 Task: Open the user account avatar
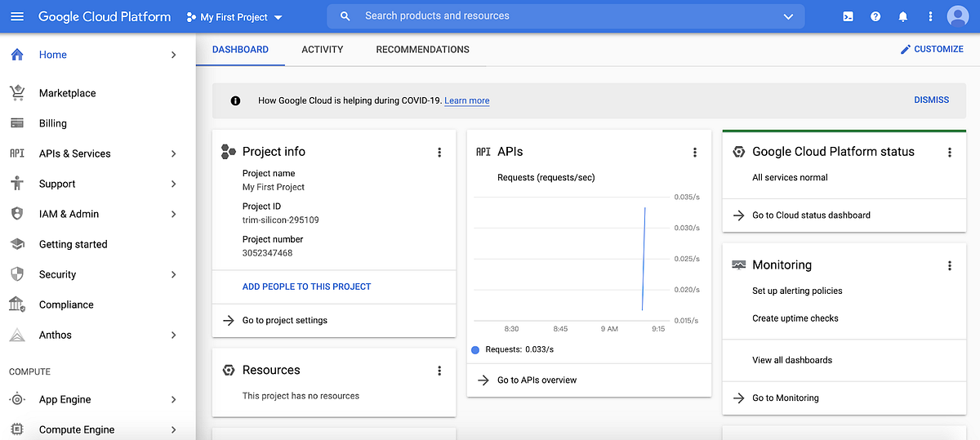[x=957, y=16]
